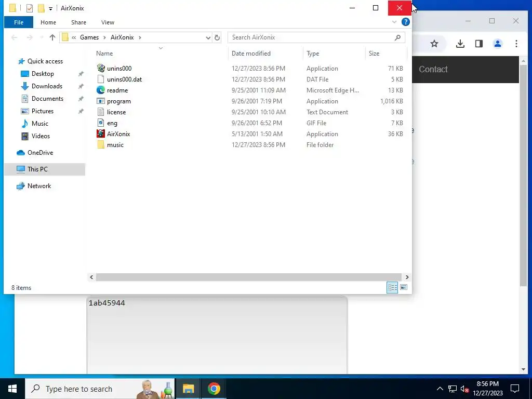Open recent locations dropdown arrow

pos(42,37)
